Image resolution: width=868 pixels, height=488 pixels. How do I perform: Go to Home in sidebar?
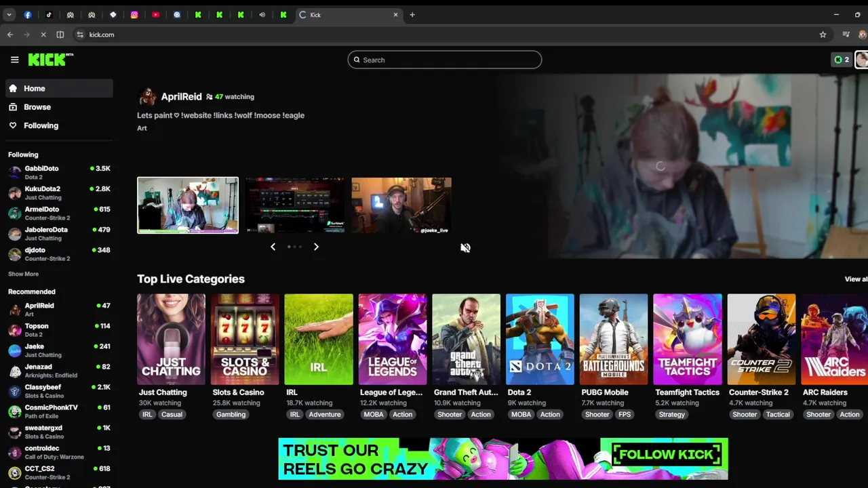point(58,88)
